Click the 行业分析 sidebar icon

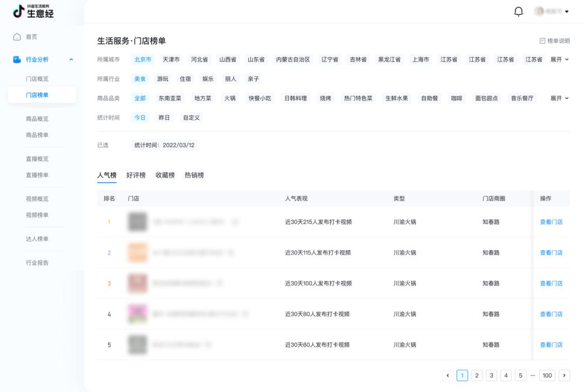click(17, 59)
